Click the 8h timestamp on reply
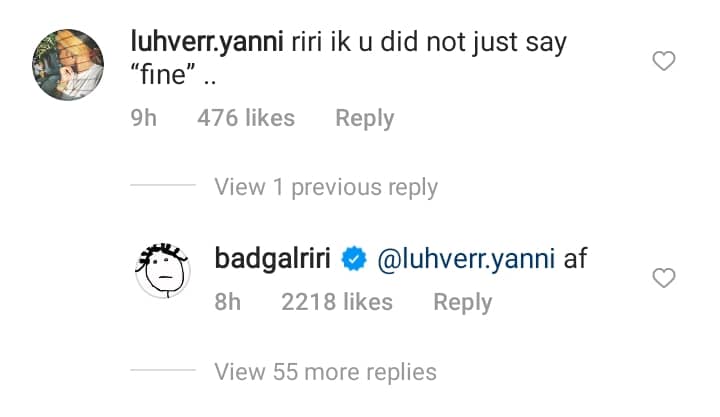720x417 pixels. (x=230, y=302)
